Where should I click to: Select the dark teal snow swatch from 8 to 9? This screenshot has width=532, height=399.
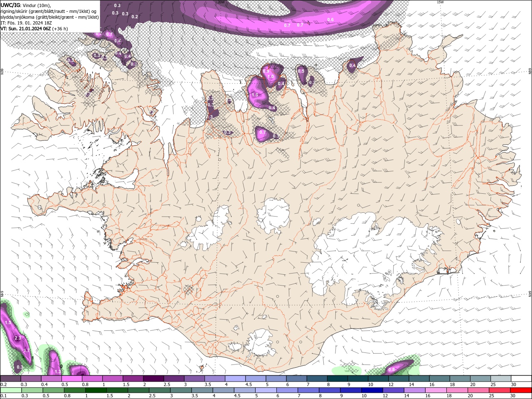click(x=337, y=379)
